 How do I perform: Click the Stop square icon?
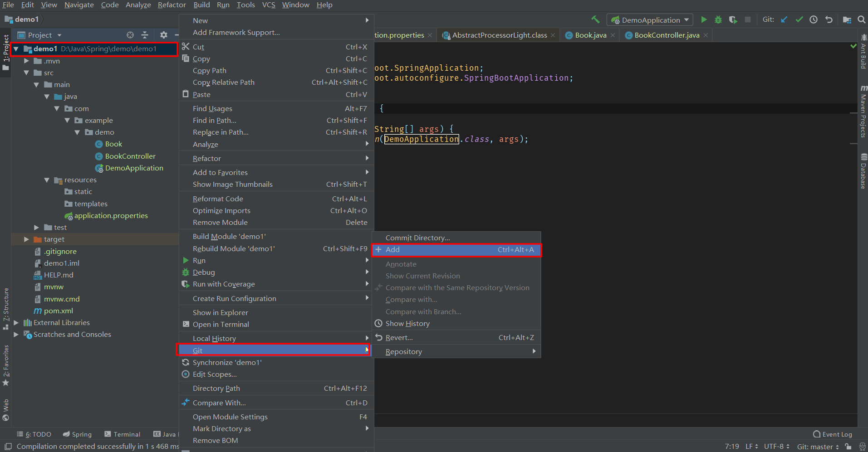[x=748, y=19]
